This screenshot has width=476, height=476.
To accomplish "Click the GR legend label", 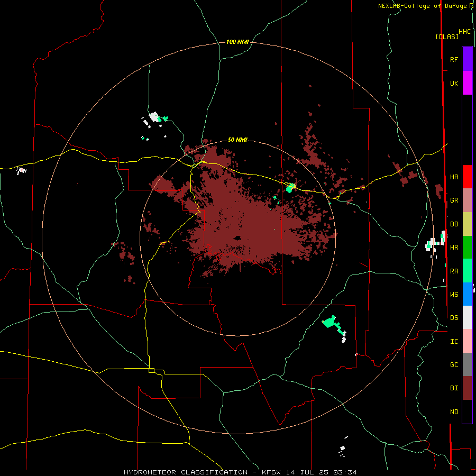I will pos(454,200).
